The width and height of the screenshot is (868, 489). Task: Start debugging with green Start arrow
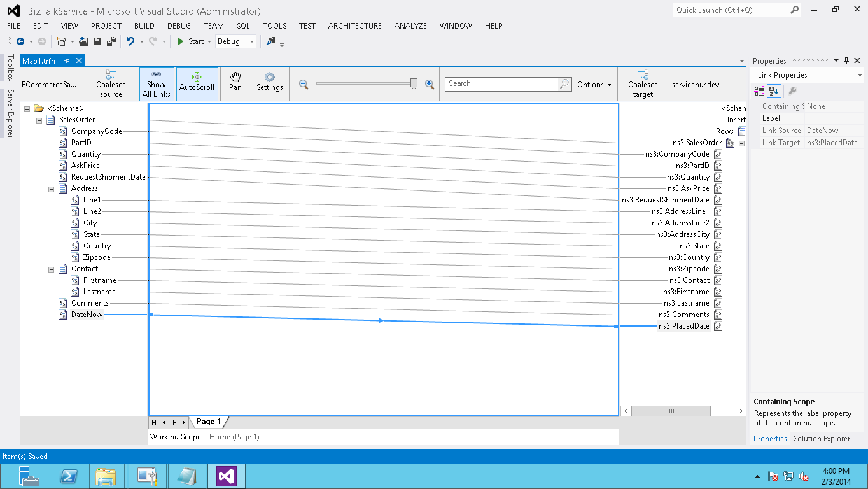coord(190,41)
